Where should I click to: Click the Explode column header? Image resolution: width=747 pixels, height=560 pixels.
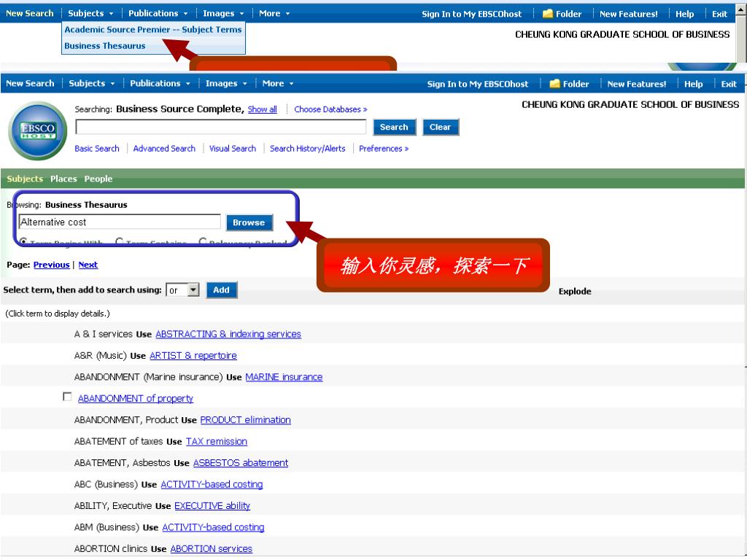point(575,292)
